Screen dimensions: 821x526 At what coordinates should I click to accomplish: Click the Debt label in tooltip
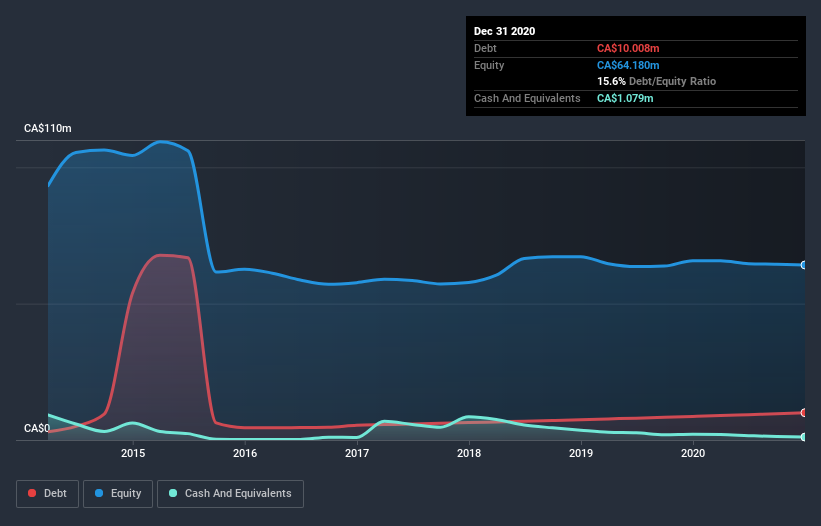click(x=485, y=48)
